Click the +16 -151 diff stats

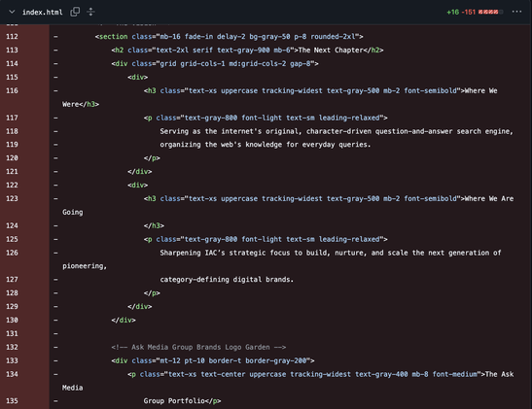(461, 13)
